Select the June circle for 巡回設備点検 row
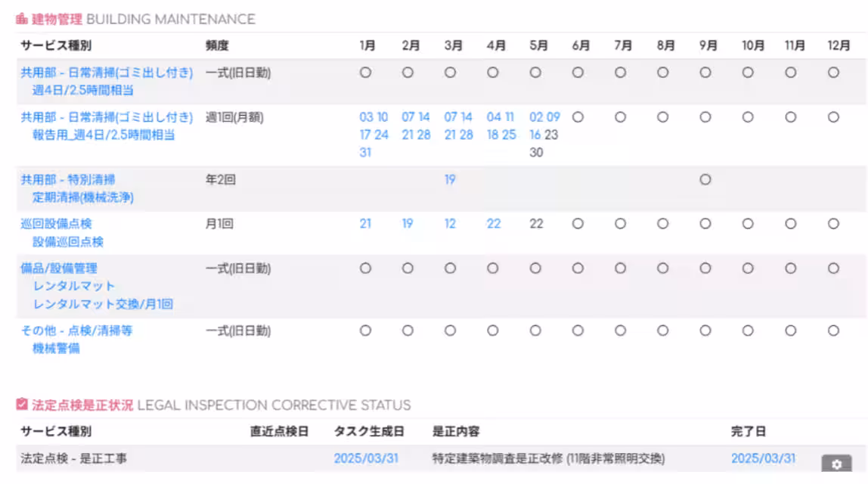The width and height of the screenshot is (868, 484). pos(578,224)
